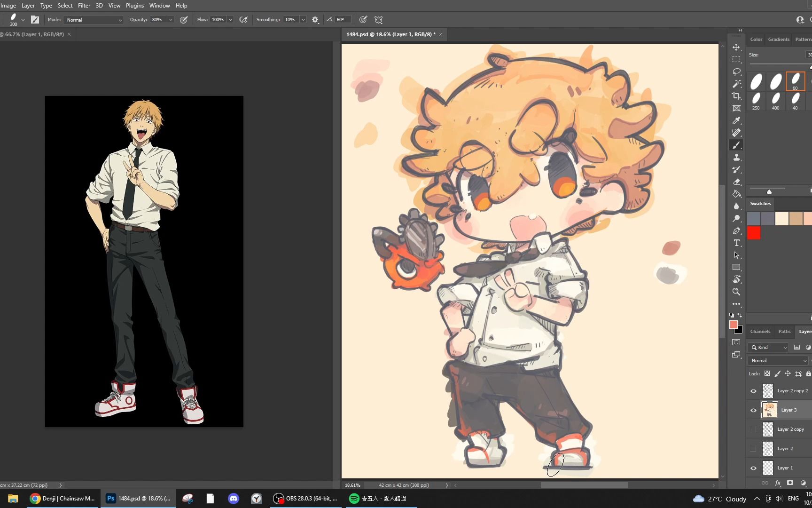Image resolution: width=812 pixels, height=508 pixels.
Task: Open Chrome Denji Chainsaw Man window
Action: (x=62, y=499)
